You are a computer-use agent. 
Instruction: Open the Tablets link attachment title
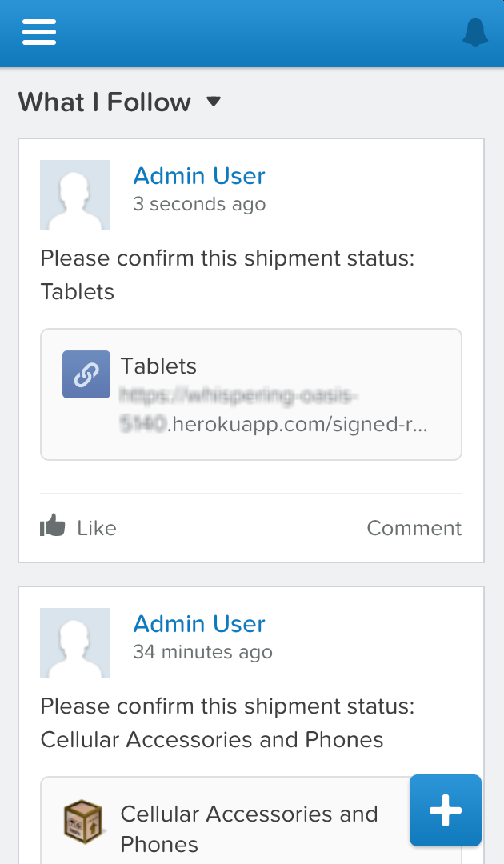(158, 366)
